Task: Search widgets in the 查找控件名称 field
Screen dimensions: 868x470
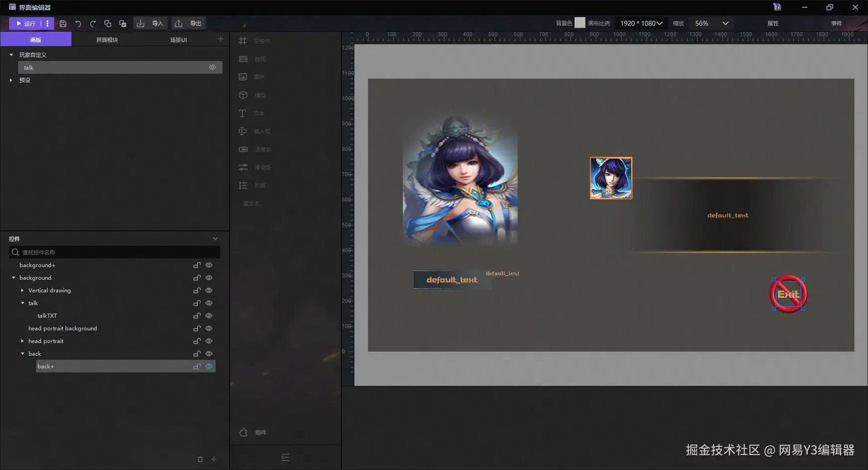Action: pyautogui.click(x=115, y=252)
